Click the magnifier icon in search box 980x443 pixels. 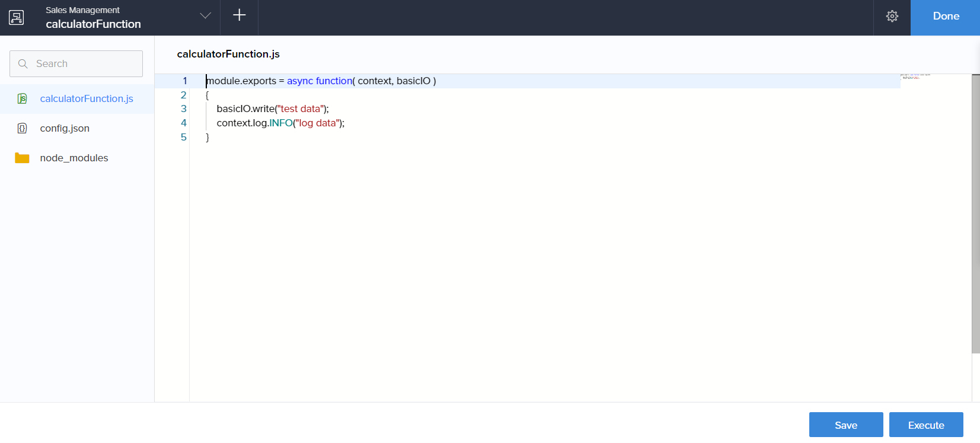tap(23, 64)
